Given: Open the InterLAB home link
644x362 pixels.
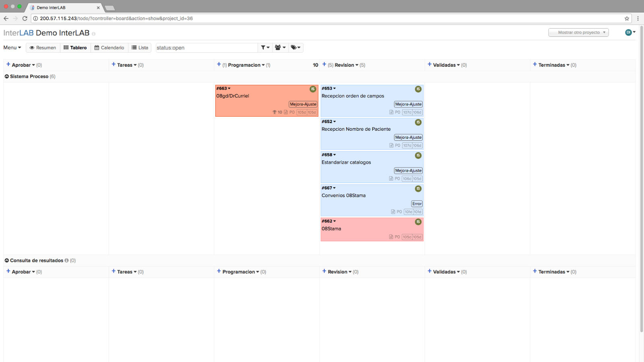Looking at the screenshot, I should 19,33.
